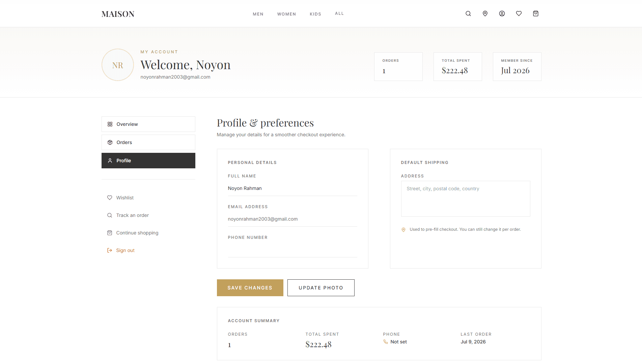
Task: Click the Orders stat card in header
Action: [x=398, y=66]
